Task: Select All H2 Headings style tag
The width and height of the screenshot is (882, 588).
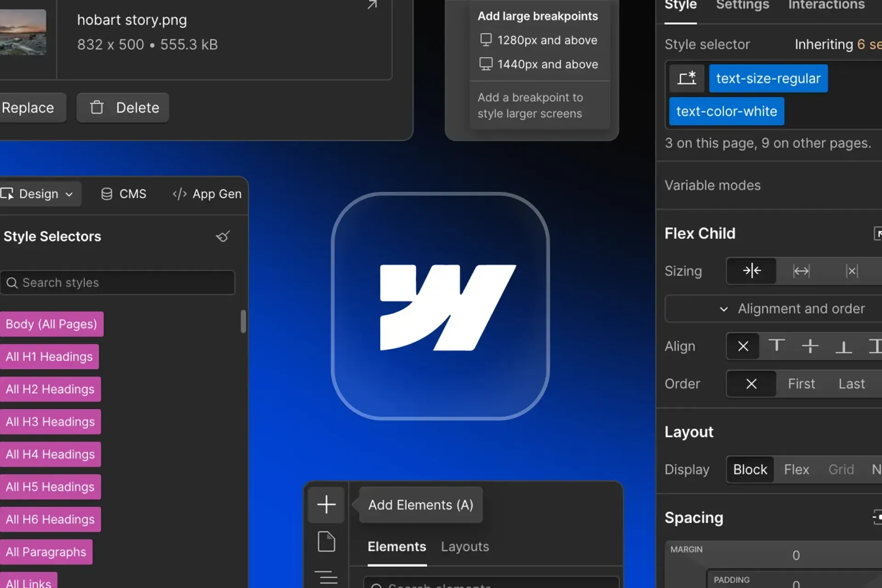Action: pyautogui.click(x=50, y=390)
